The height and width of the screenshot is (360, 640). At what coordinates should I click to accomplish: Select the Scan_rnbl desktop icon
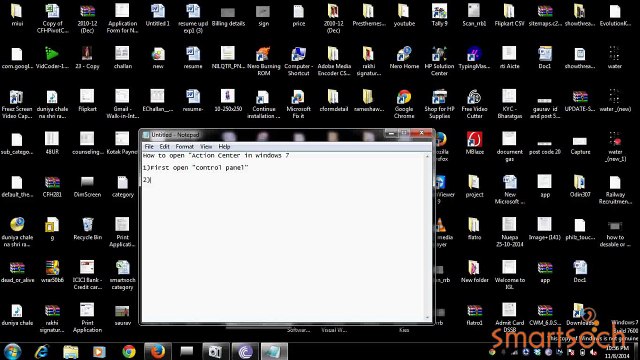pos(474,16)
